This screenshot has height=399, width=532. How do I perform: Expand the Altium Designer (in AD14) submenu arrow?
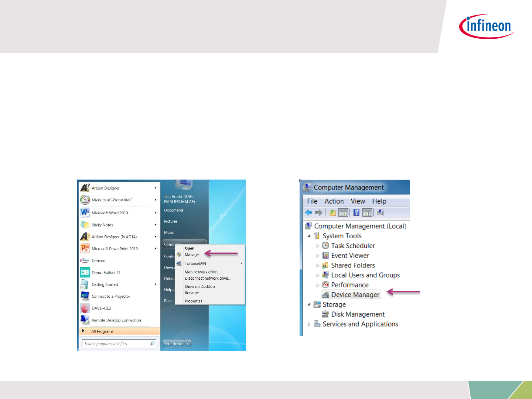click(156, 237)
